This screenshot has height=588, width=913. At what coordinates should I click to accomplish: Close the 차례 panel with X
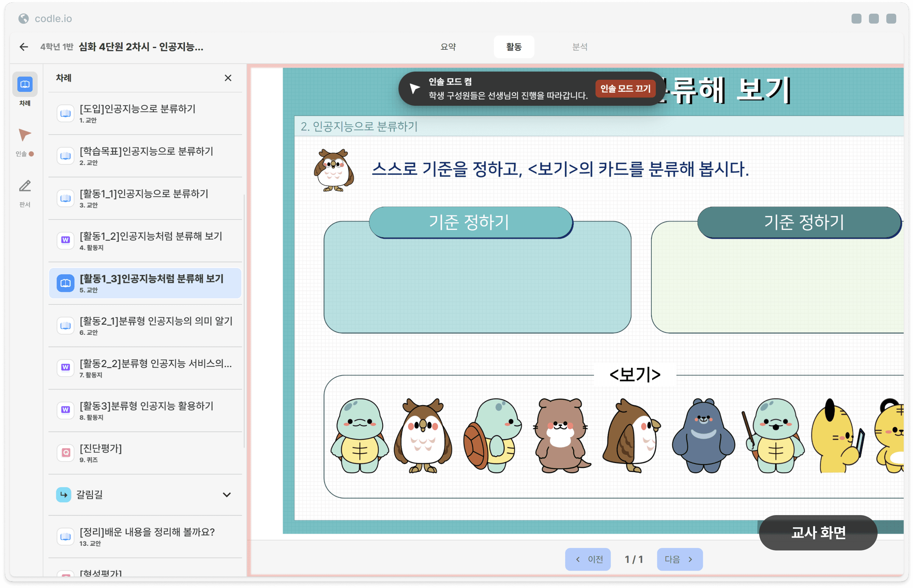tap(228, 78)
